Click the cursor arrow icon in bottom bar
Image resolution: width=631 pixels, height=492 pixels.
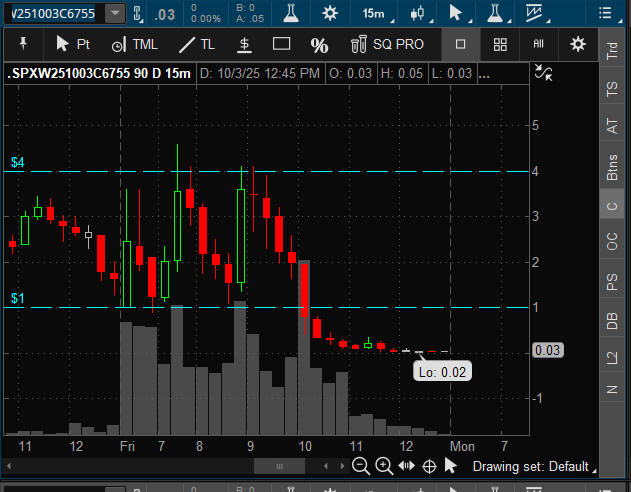pyautogui.click(x=451, y=466)
